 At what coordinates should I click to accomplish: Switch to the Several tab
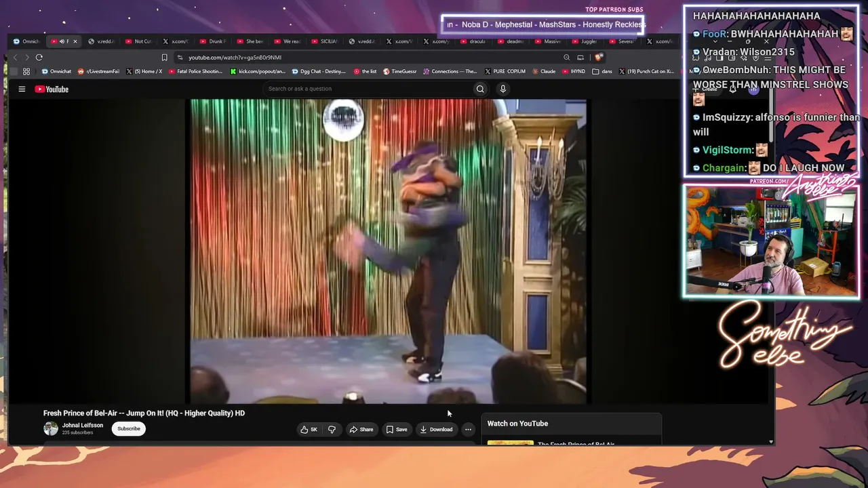tap(623, 41)
